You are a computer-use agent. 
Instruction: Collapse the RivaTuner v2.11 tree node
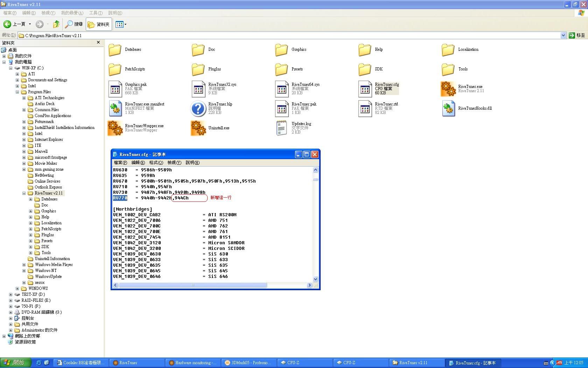point(24,193)
